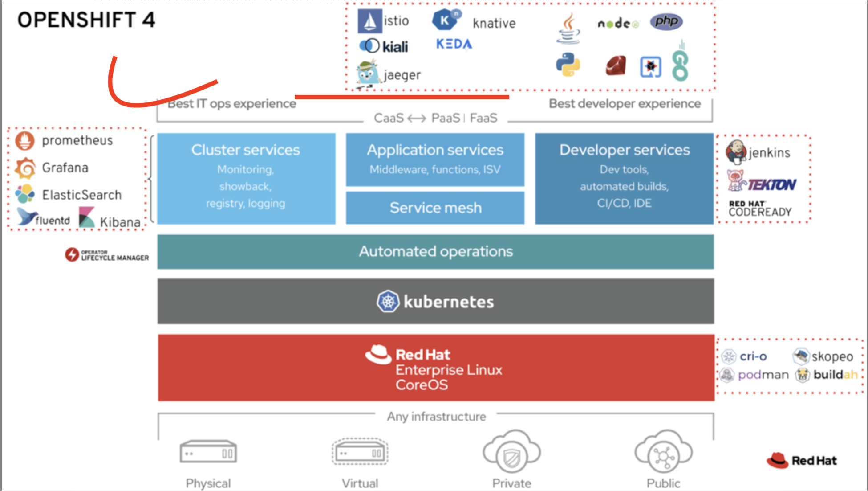Click the Tekton cat robot icon

pos(736,180)
